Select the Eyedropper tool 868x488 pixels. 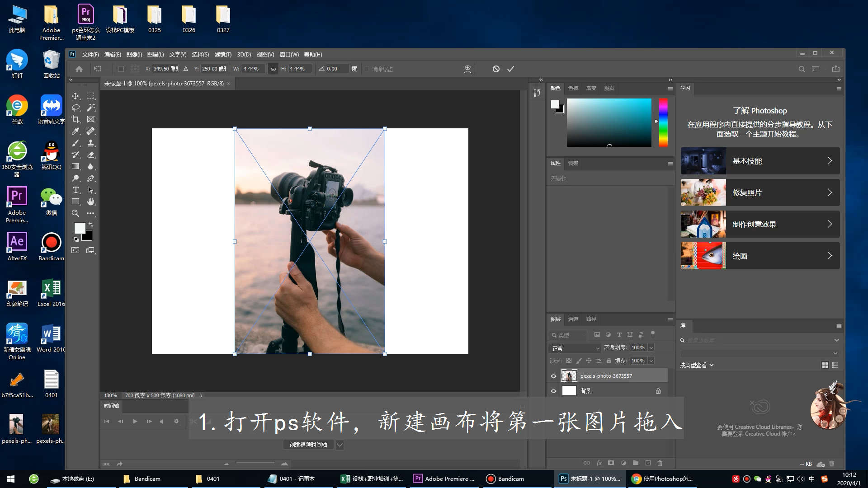tap(75, 131)
